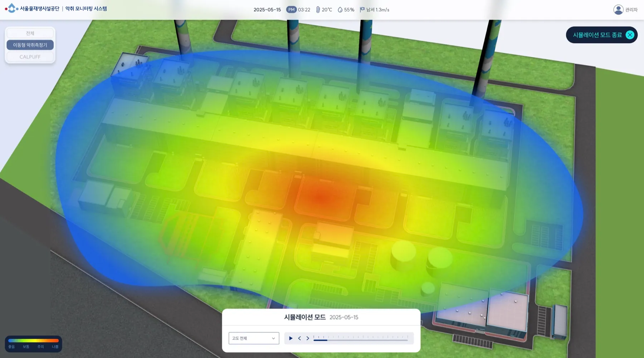
Task: Click the 나쁨 legend label
Action: 55,347
